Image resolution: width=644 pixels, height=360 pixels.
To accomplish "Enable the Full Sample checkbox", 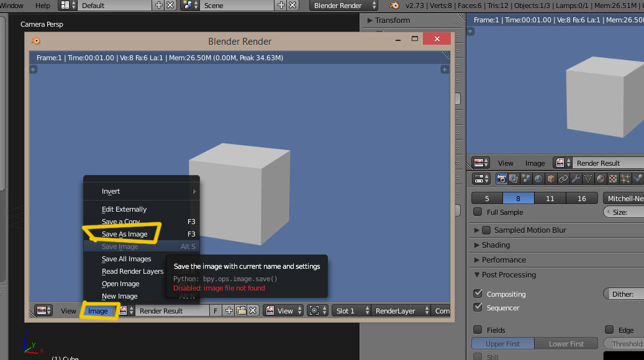I will 477,212.
